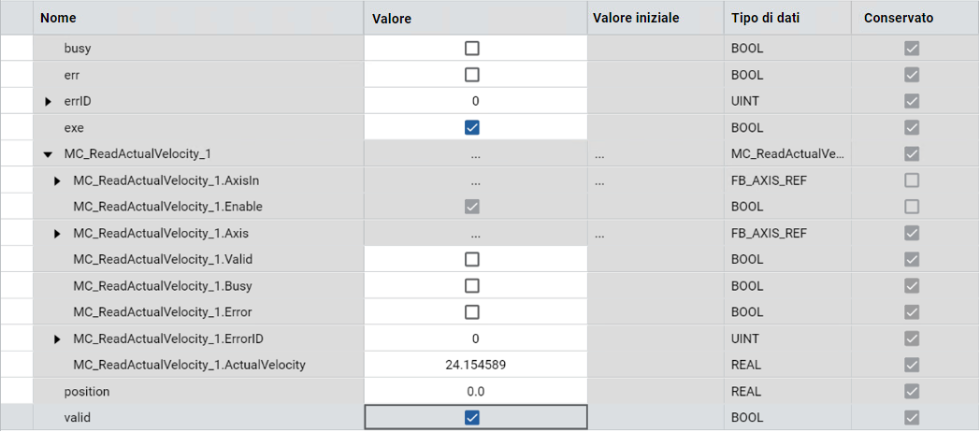Toggle the err value checkbox
Viewport: 980px width, 432px height.
click(x=472, y=74)
